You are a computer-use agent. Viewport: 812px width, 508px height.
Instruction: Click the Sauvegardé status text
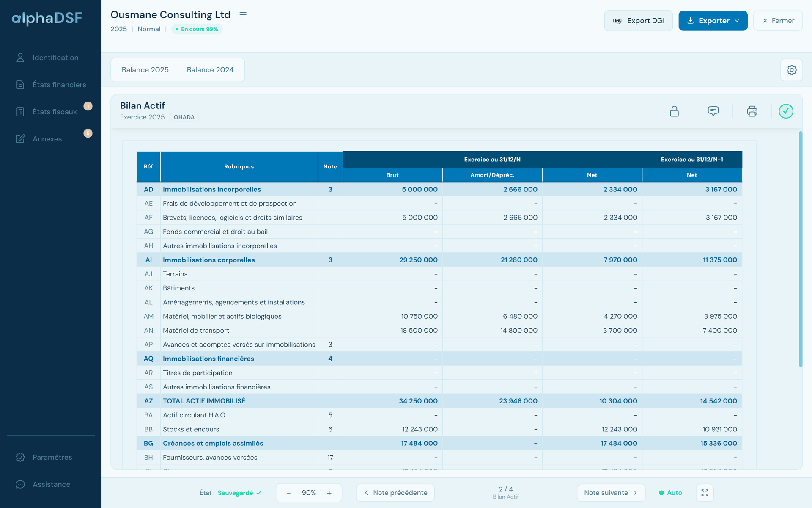click(235, 493)
